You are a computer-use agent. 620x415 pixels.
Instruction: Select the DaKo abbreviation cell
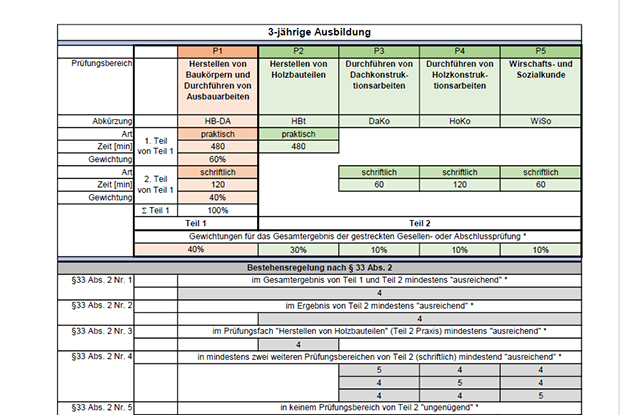pos(379,121)
